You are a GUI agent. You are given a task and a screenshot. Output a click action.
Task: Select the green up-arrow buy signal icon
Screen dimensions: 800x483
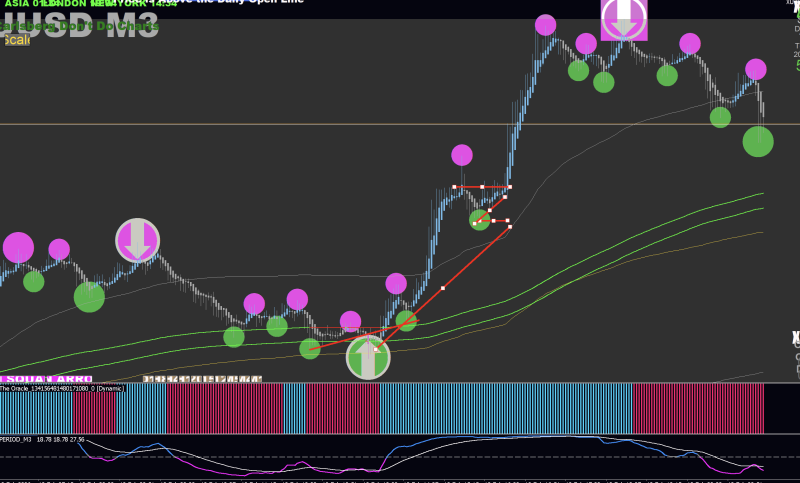coord(368,358)
